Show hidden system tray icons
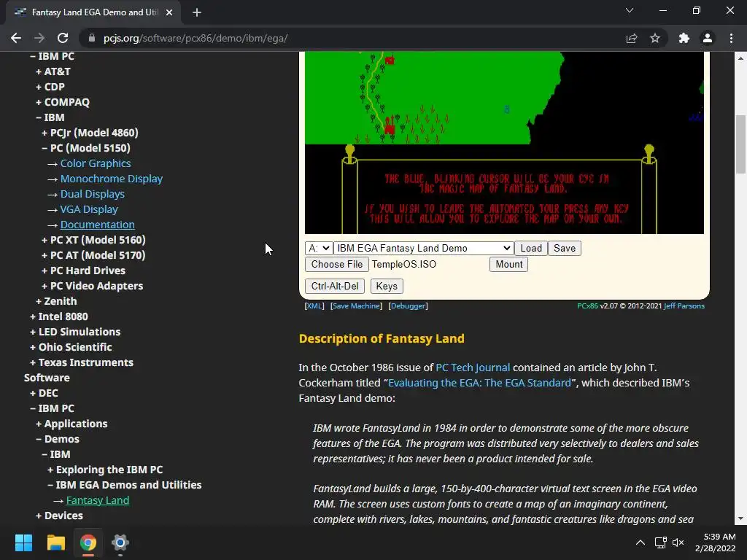The height and width of the screenshot is (560, 747). [640, 542]
